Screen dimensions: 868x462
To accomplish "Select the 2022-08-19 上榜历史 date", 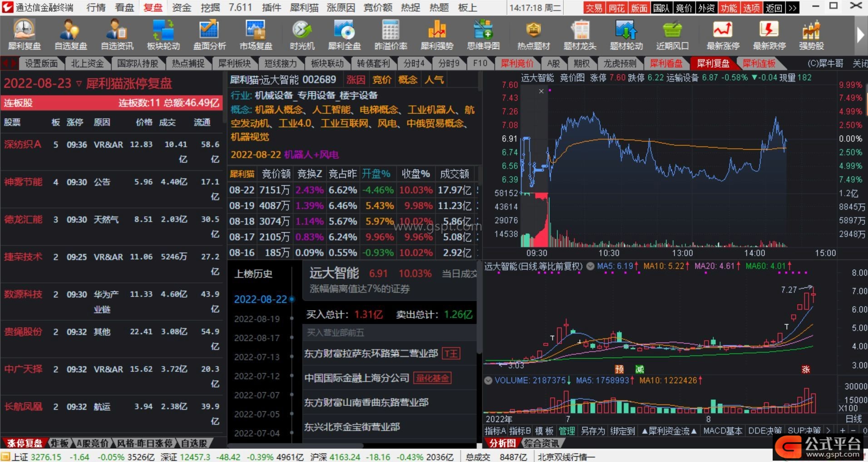I will pyautogui.click(x=257, y=319).
